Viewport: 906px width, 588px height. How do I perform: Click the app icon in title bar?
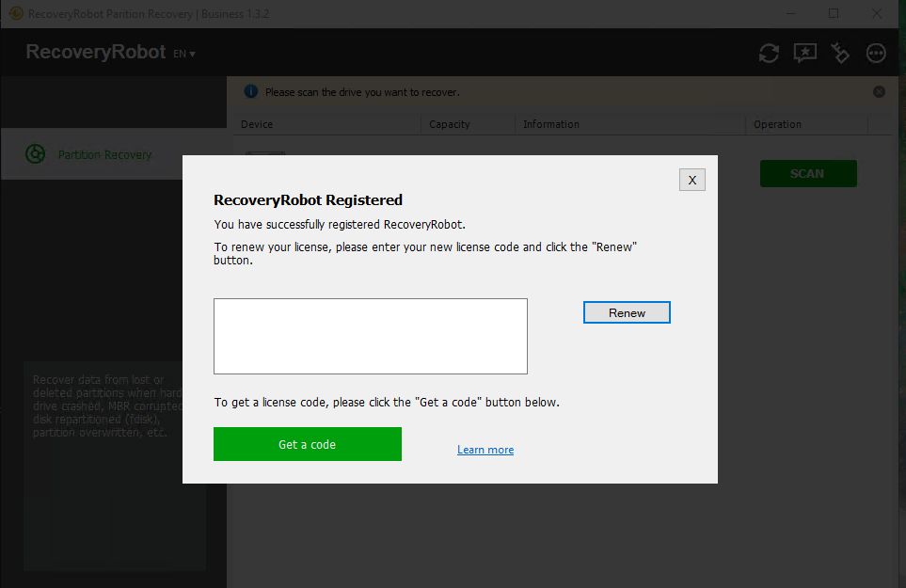pos(16,13)
